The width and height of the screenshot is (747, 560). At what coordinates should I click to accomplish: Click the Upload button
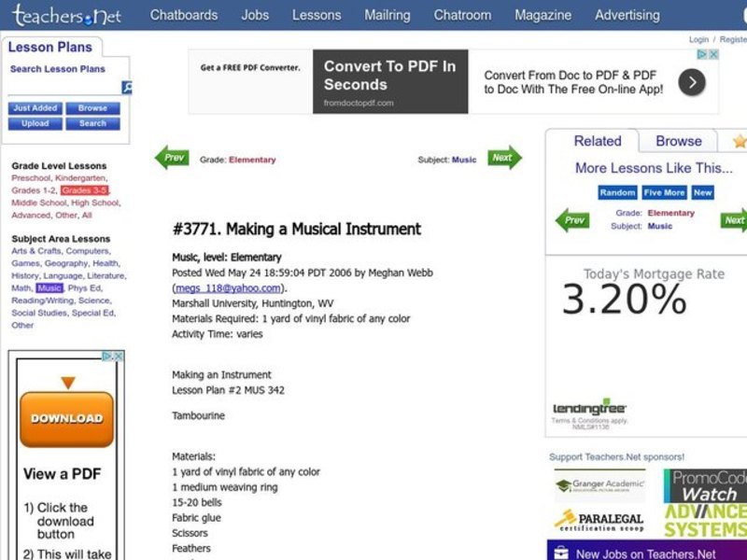(35, 122)
